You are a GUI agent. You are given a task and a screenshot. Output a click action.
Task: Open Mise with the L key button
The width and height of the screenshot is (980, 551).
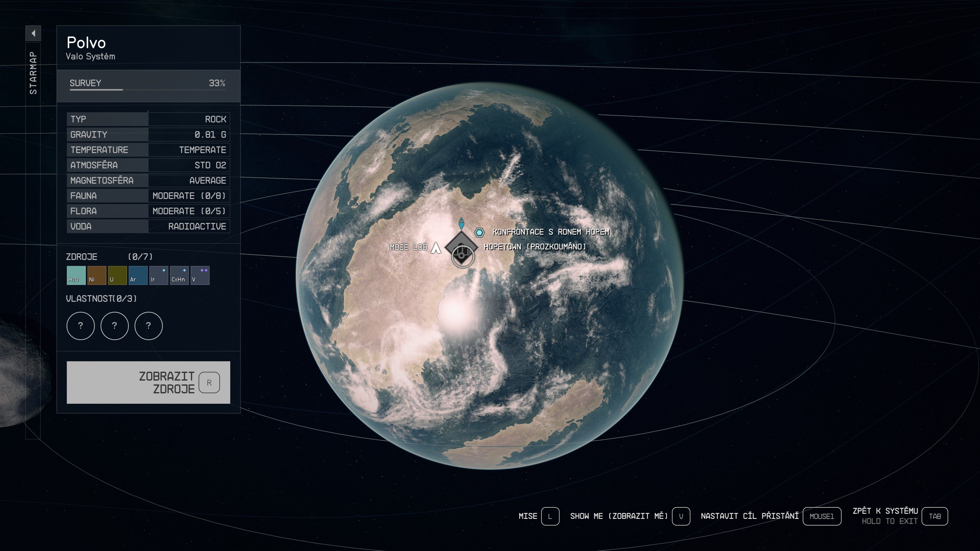pos(550,516)
